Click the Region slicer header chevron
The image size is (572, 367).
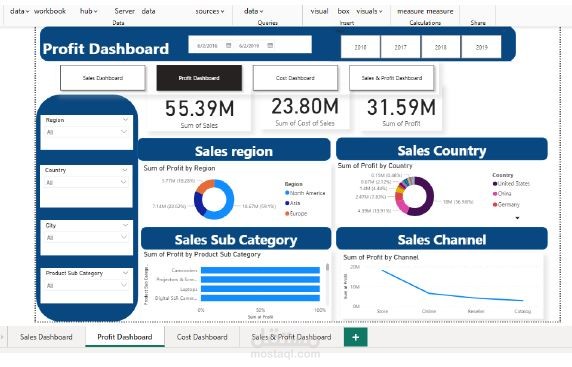click(125, 120)
